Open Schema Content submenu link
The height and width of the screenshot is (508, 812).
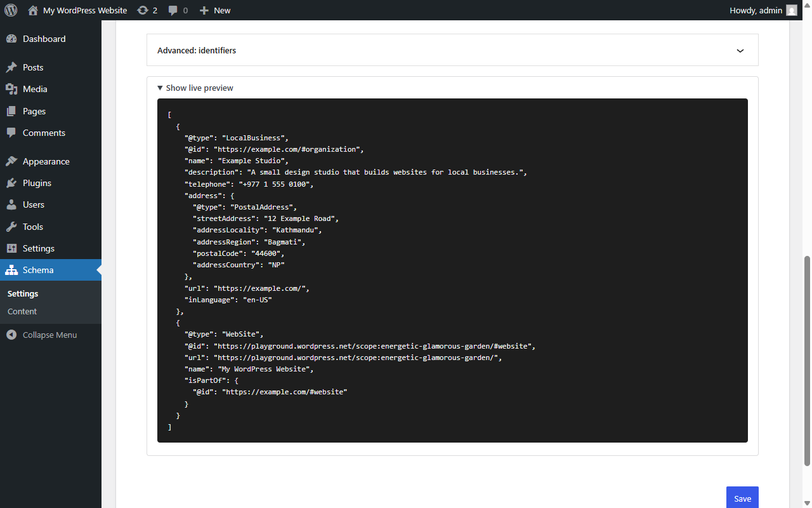click(22, 312)
